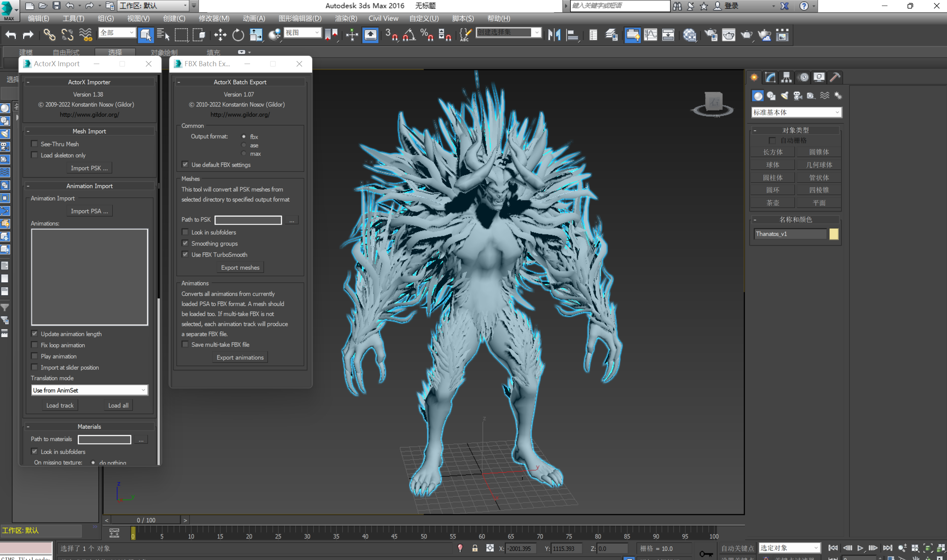Viewport: 947px width, 560px height.
Task: Enable Load skeleton only checkbox
Action: point(34,155)
